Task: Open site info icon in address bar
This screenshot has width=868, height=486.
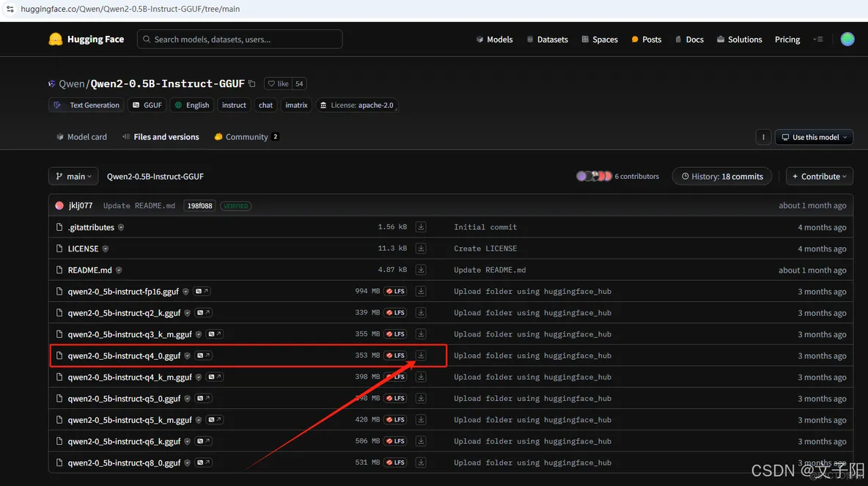Action: 10,9
